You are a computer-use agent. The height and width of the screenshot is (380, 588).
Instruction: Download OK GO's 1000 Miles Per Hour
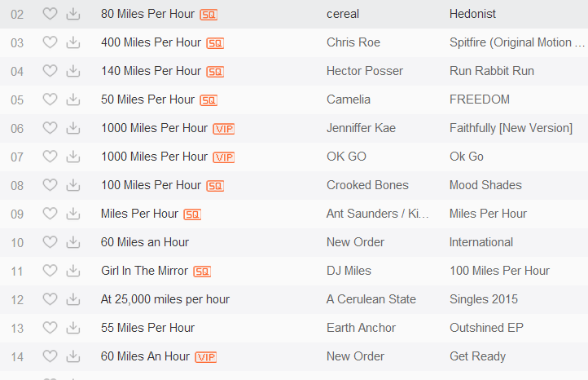(73, 157)
